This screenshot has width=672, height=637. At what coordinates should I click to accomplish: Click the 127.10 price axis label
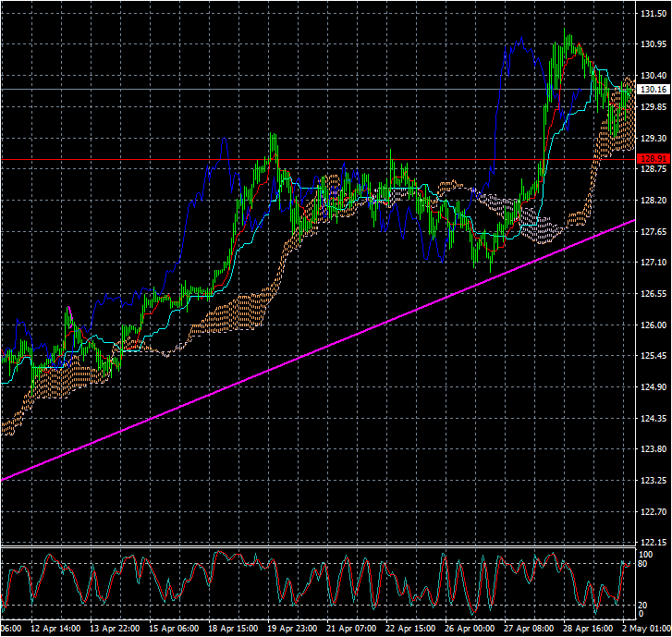[x=654, y=263]
